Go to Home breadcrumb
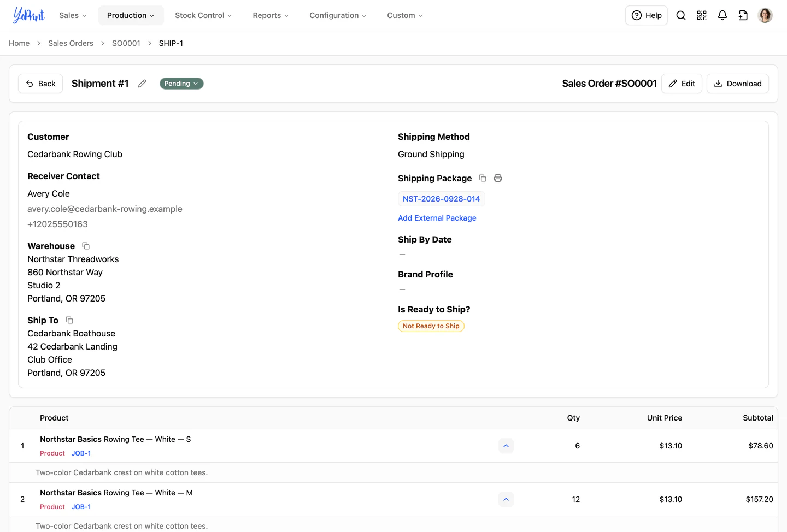 coord(19,43)
